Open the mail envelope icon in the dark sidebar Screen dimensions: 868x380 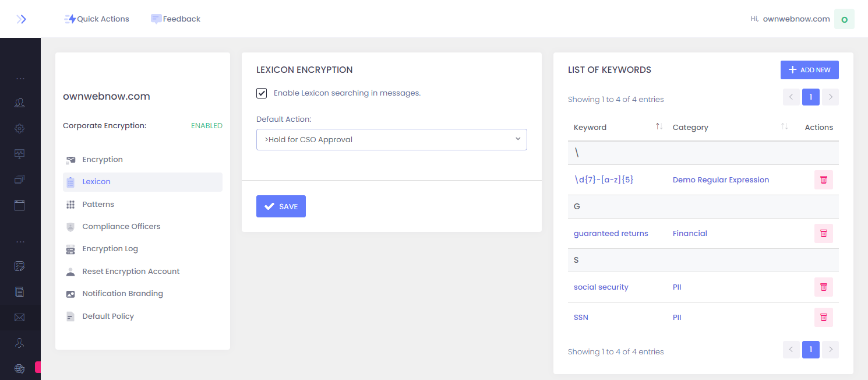(x=20, y=318)
